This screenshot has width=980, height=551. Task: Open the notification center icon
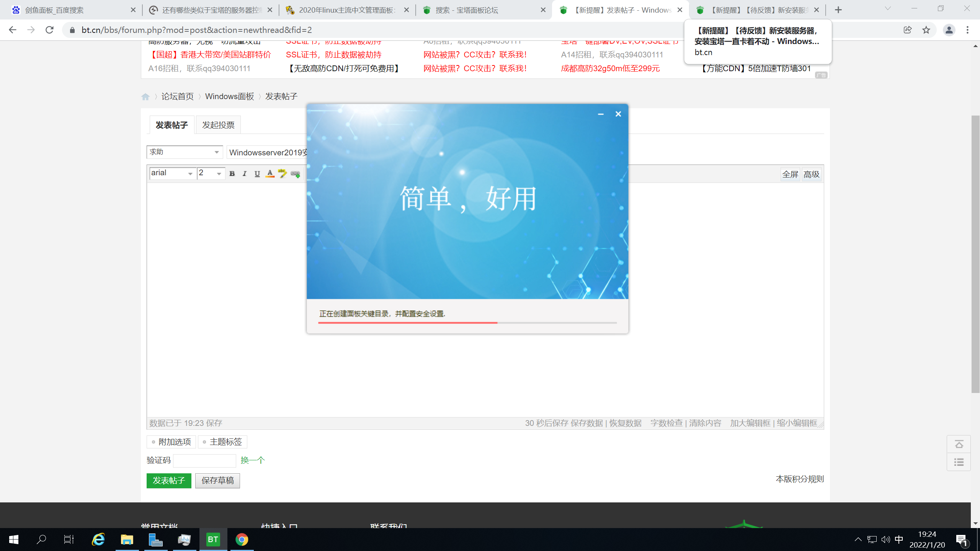pos(962,540)
